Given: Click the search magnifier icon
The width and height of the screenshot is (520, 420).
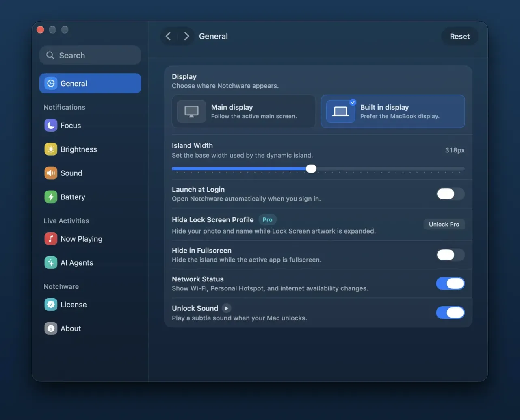Looking at the screenshot, I should coord(50,55).
